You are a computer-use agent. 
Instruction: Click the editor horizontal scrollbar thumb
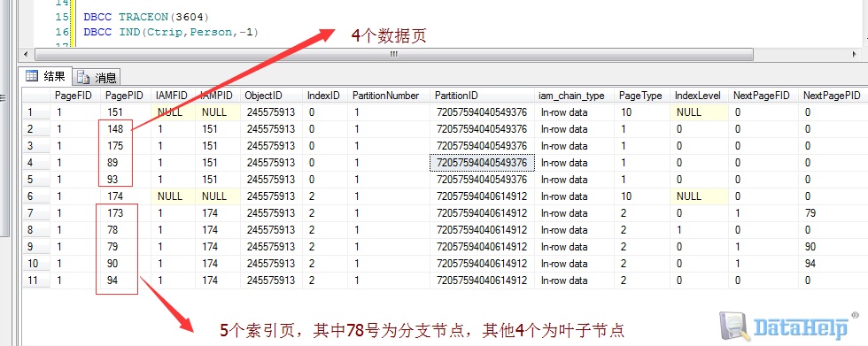(393, 55)
